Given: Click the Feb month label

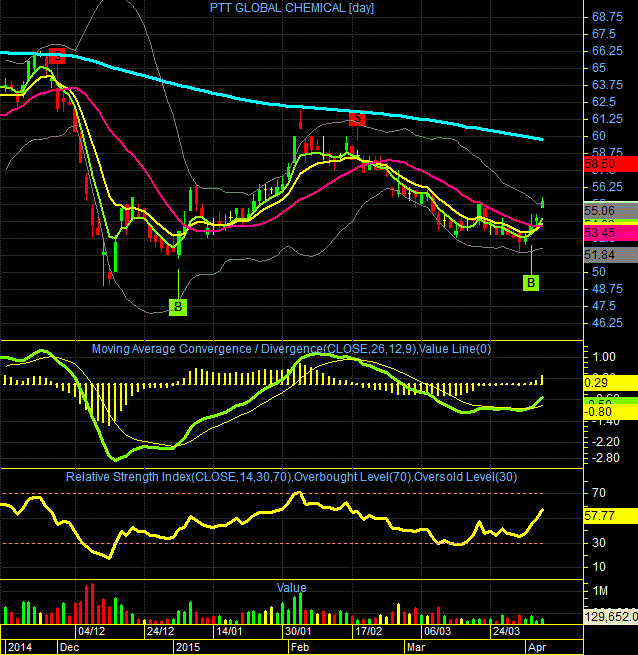Looking at the screenshot, I should click(x=300, y=647).
